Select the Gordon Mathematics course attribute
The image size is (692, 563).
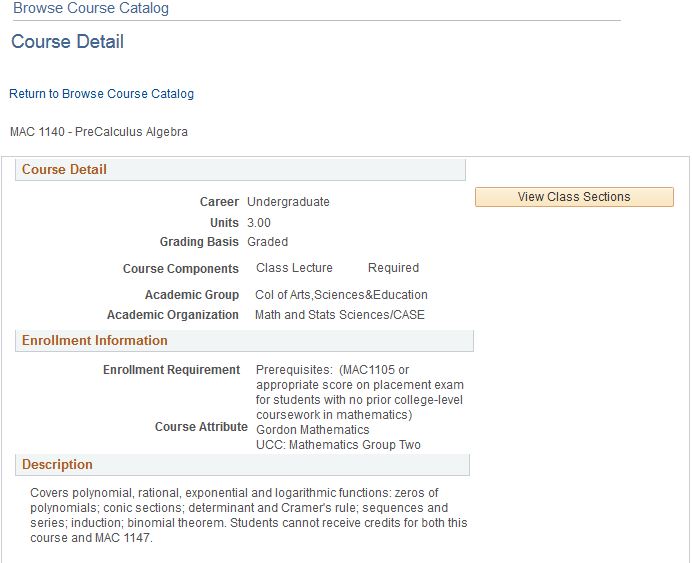[312, 430]
